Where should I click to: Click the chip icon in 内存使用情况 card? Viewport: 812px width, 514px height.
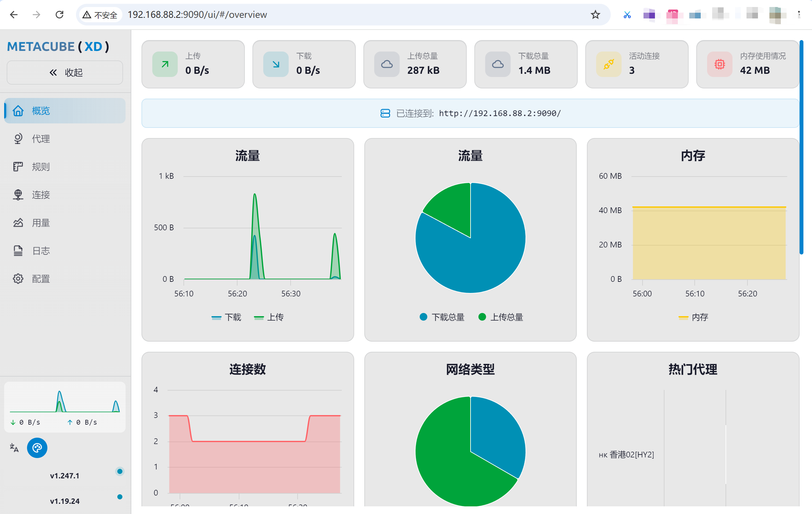coord(719,64)
